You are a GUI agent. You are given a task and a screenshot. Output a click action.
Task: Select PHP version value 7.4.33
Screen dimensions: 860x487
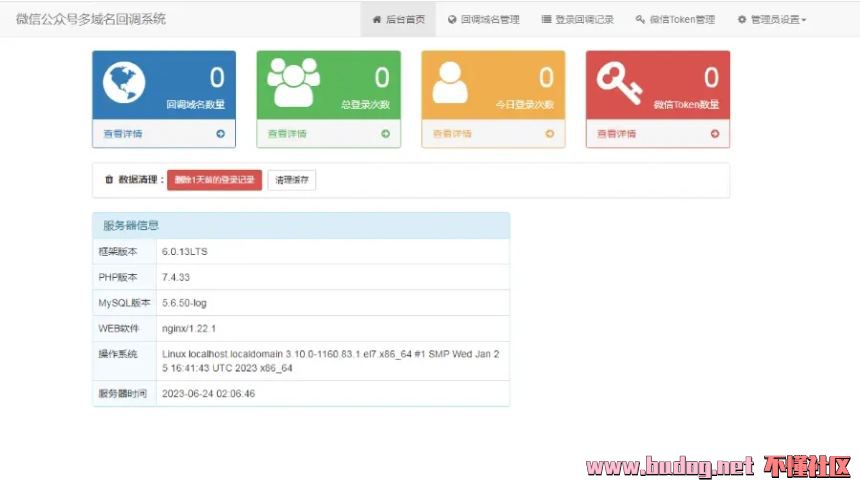point(176,277)
